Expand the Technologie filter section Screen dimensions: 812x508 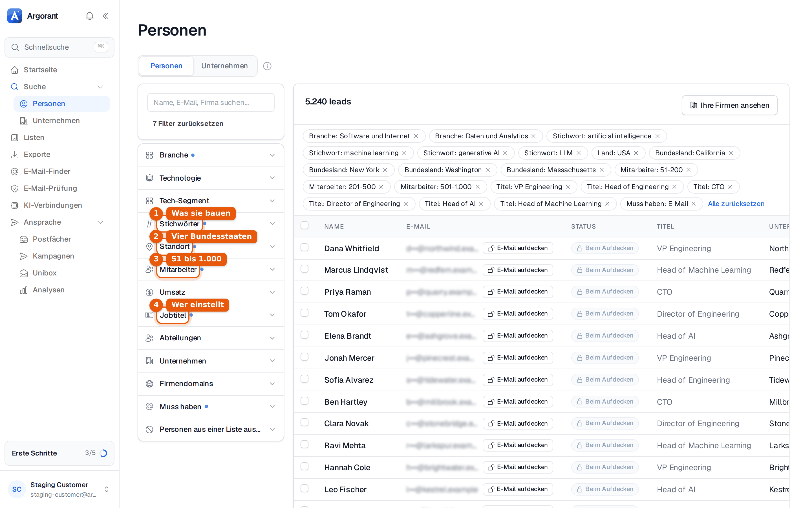point(211,178)
